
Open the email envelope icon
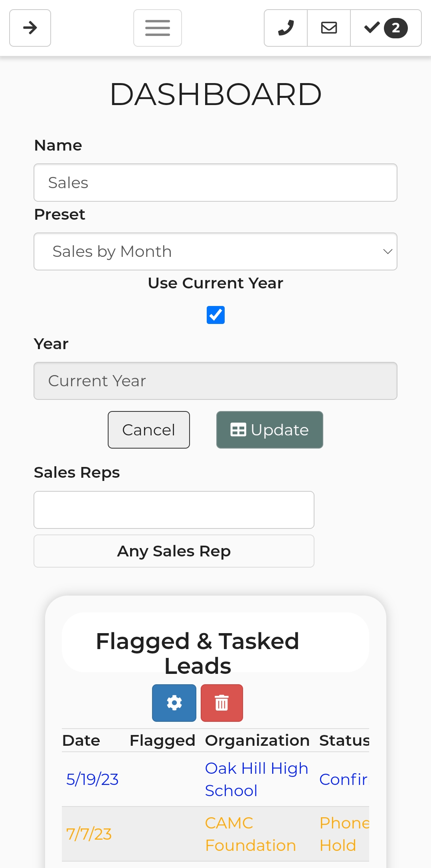329,28
